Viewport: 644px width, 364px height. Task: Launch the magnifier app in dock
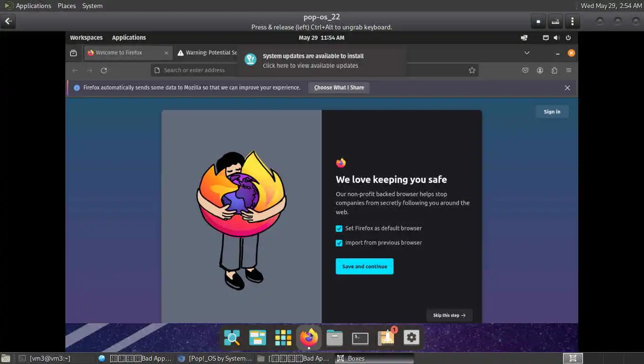point(232,337)
